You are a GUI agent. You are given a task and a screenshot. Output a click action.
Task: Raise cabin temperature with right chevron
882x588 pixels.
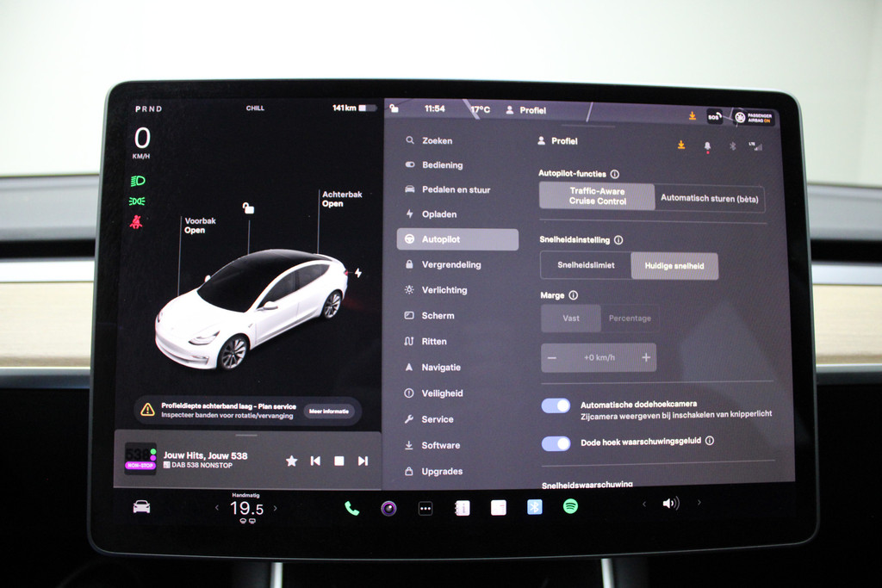tap(275, 508)
